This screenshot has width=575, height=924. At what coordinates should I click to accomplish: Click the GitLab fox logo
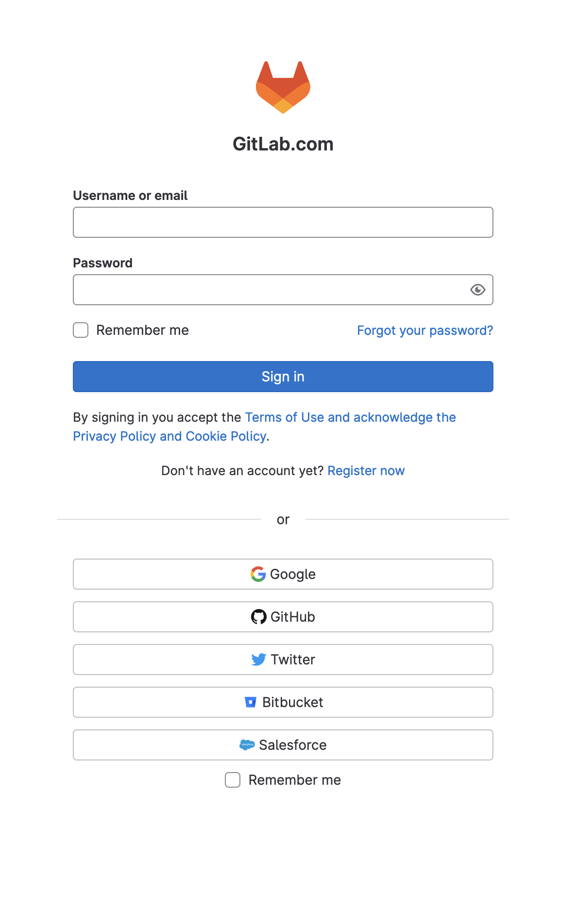pos(283,86)
